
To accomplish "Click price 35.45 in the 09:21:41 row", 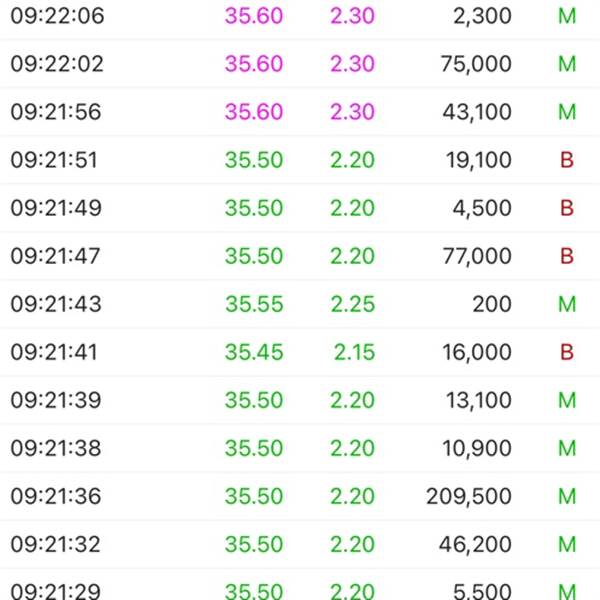I will click(x=254, y=352).
